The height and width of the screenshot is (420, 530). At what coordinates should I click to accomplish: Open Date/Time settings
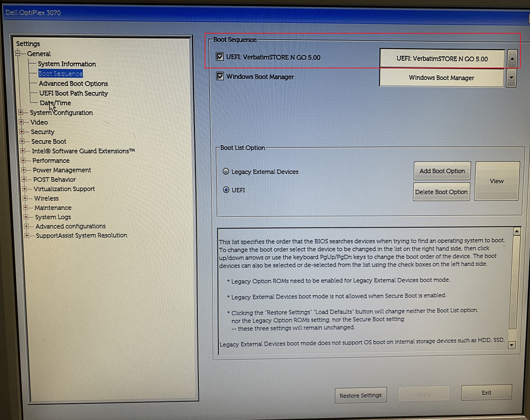pyautogui.click(x=56, y=103)
